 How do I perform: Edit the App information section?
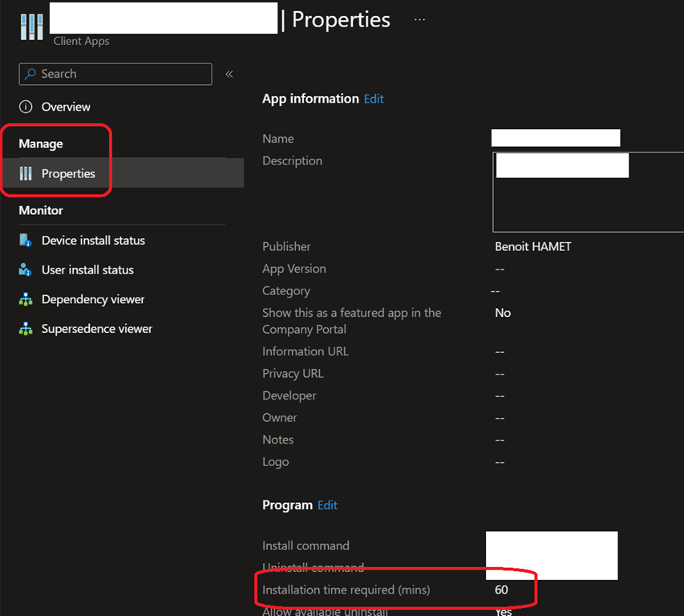click(x=374, y=99)
